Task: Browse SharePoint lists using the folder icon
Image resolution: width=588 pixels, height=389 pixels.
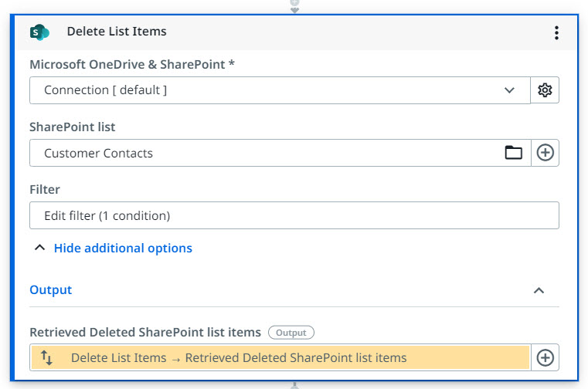Action: 514,153
